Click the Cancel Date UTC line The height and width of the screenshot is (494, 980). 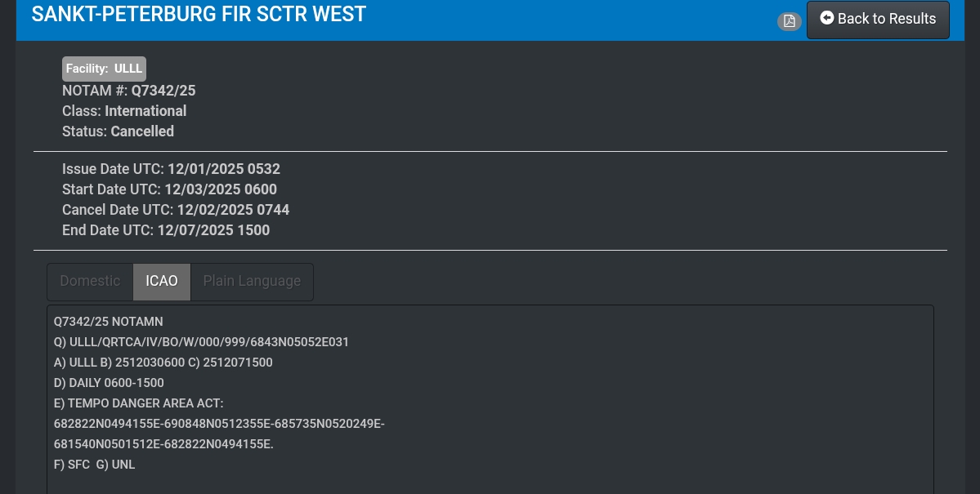176,211
